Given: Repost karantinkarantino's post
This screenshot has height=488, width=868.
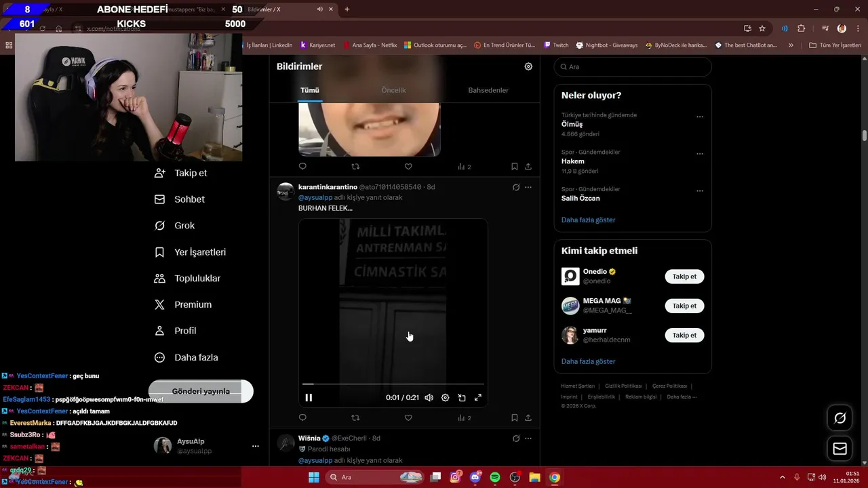Looking at the screenshot, I should pyautogui.click(x=355, y=418).
